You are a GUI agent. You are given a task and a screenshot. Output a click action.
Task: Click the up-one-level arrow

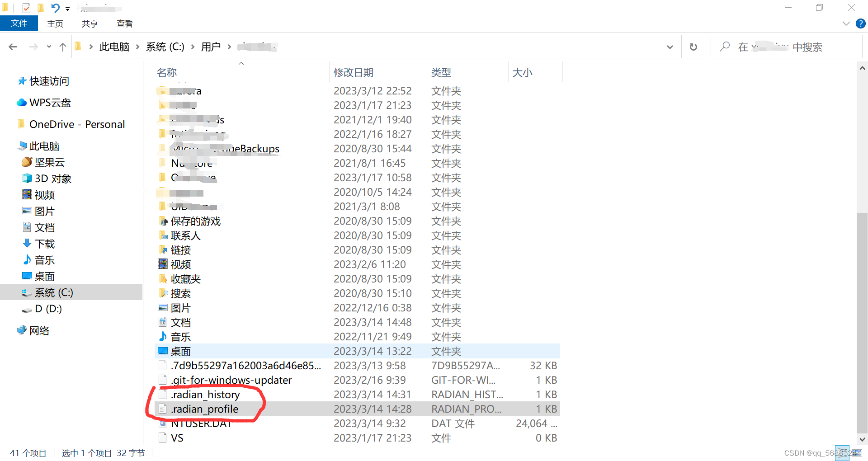pyautogui.click(x=62, y=47)
